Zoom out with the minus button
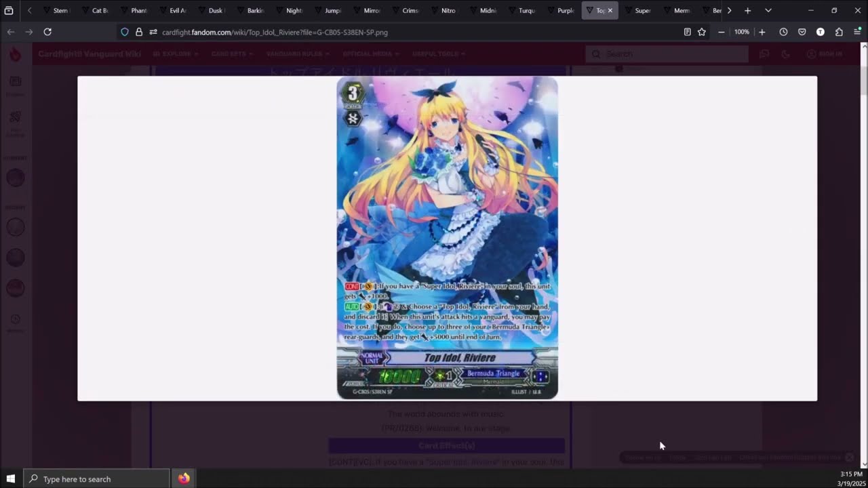Screen dimensions: 868x488 pos(722,32)
